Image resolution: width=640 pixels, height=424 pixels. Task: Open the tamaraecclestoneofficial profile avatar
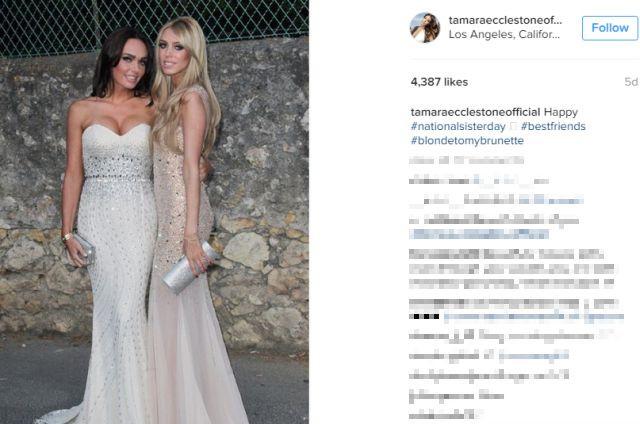(425, 28)
